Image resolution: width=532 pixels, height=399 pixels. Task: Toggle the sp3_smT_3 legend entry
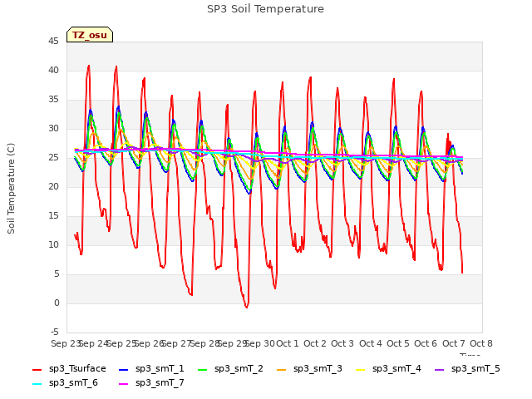tap(309, 368)
